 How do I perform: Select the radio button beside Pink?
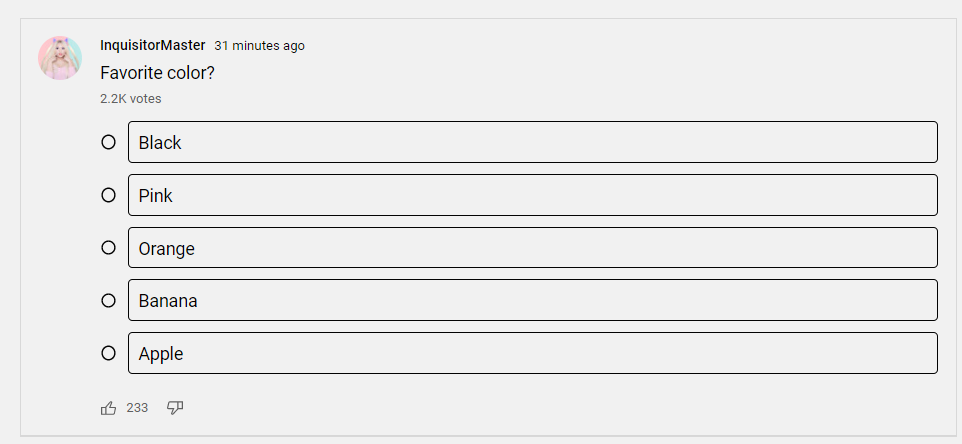tap(108, 195)
